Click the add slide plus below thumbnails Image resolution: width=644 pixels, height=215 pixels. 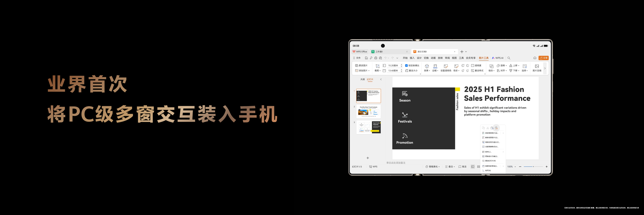(368, 158)
